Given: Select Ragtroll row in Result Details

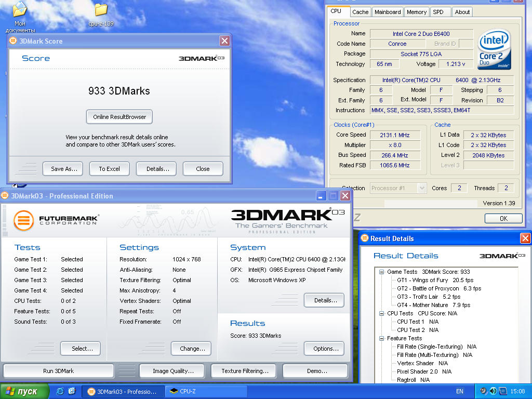Looking at the screenshot, I should point(413,380).
